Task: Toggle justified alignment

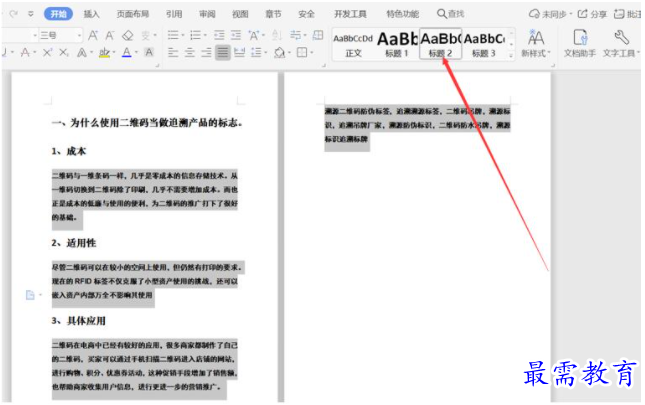Action: point(223,53)
